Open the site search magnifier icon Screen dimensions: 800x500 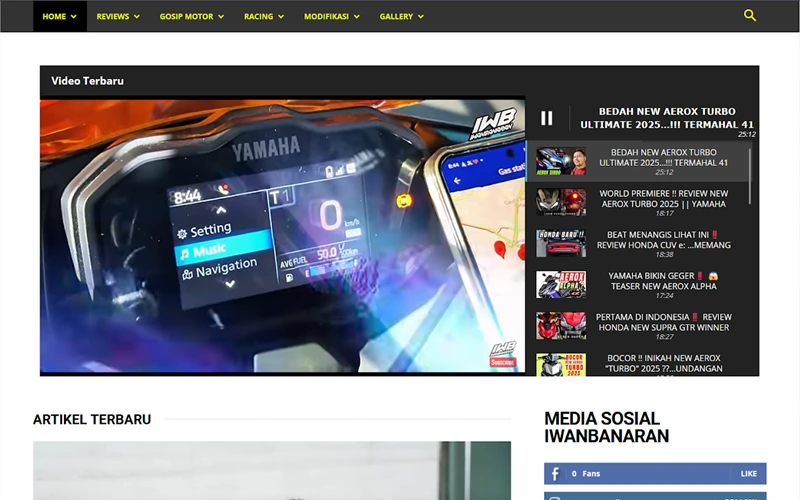749,15
